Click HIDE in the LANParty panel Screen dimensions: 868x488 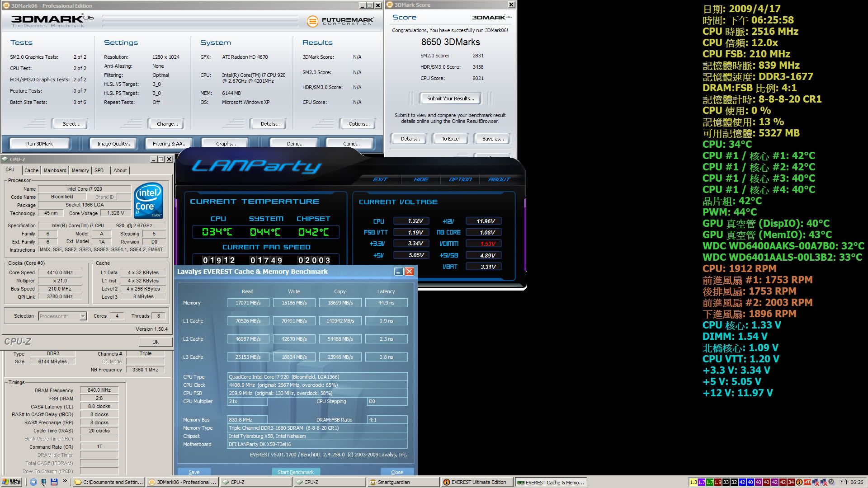421,179
